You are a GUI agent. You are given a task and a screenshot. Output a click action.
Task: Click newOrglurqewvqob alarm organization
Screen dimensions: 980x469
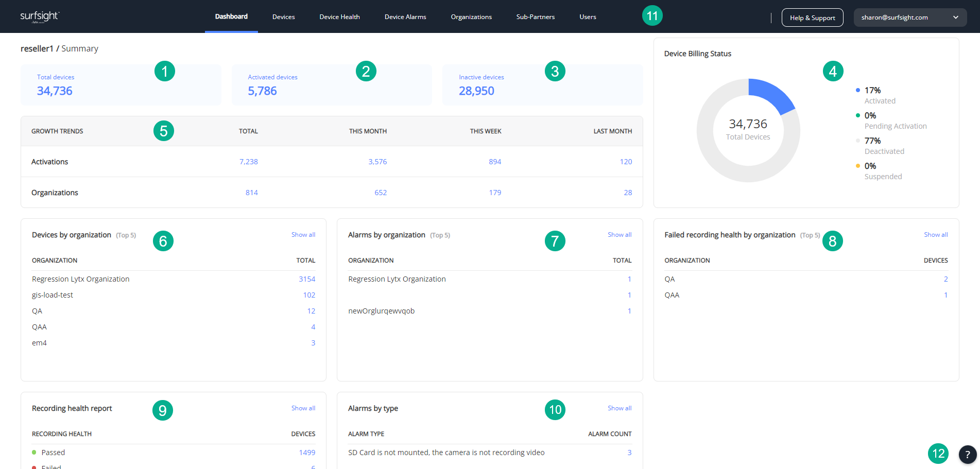(381, 311)
